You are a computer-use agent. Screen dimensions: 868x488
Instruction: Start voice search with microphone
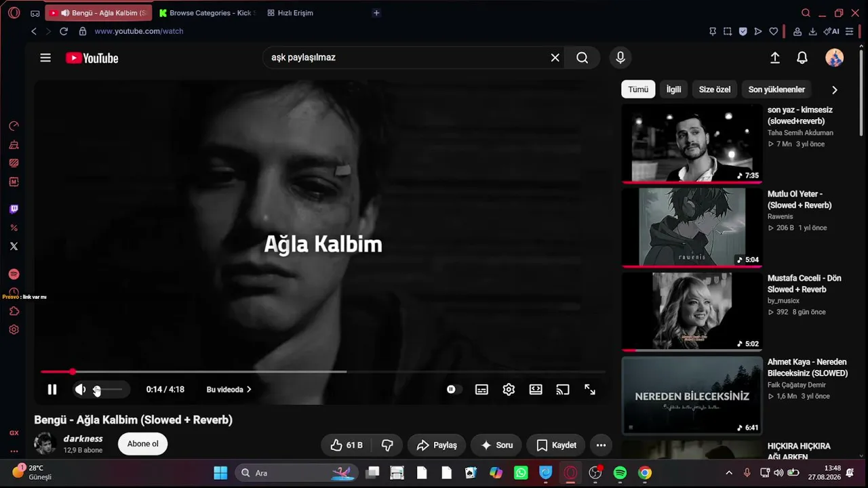coord(620,58)
